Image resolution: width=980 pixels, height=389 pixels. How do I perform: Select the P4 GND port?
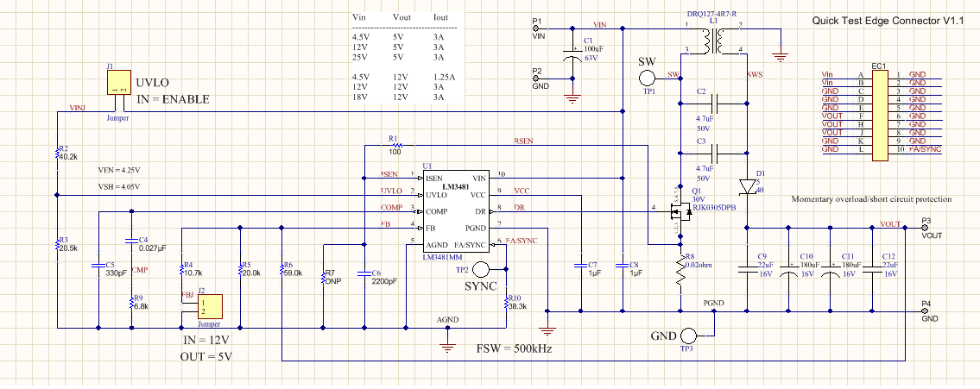(926, 311)
